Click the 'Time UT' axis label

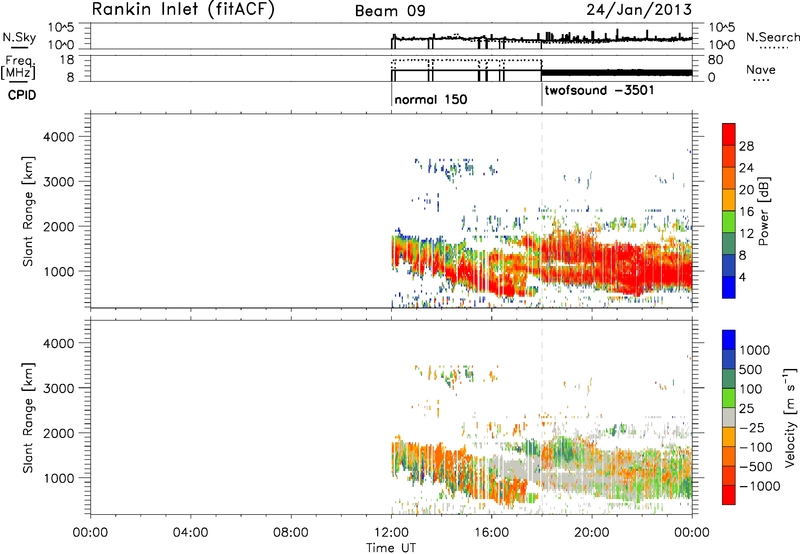click(x=391, y=548)
